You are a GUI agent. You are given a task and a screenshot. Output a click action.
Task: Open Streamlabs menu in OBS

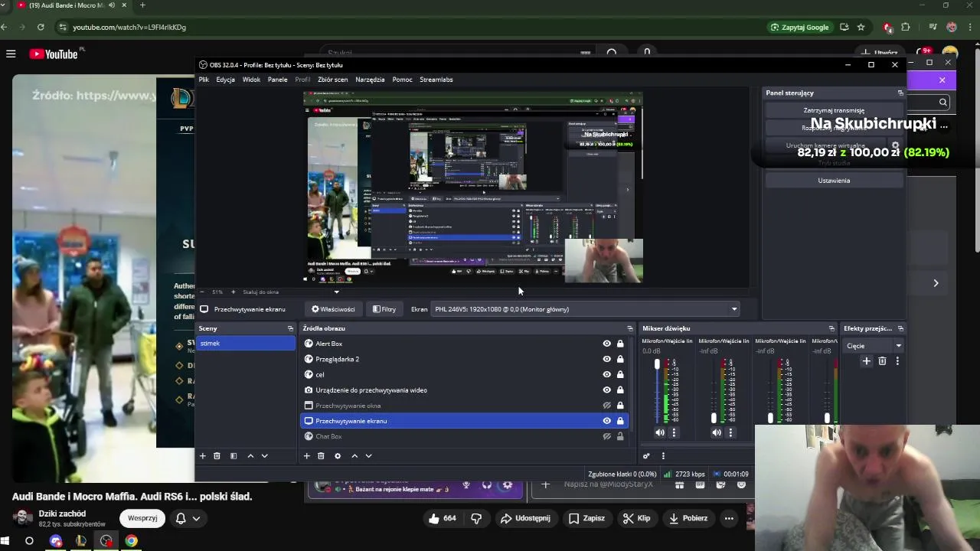tap(436, 80)
